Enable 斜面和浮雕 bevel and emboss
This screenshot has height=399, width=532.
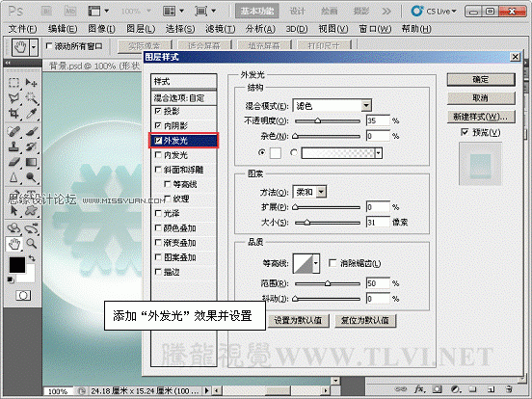158,170
